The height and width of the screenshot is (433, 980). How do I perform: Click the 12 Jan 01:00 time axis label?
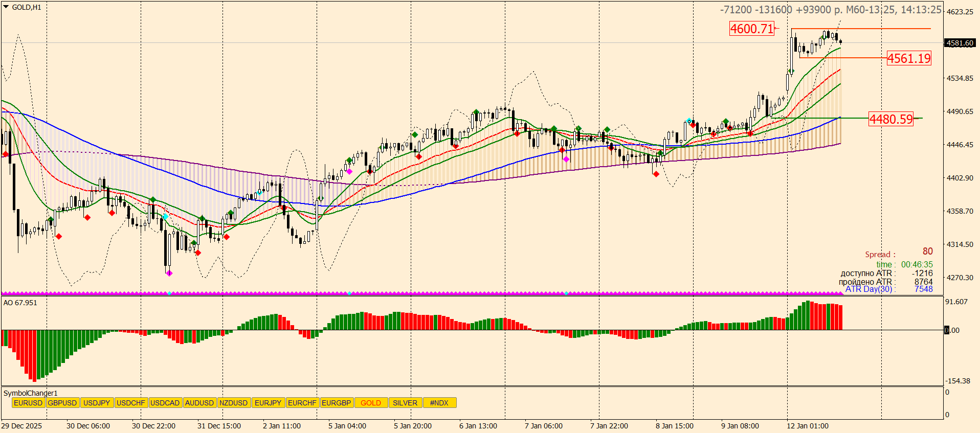click(x=808, y=426)
